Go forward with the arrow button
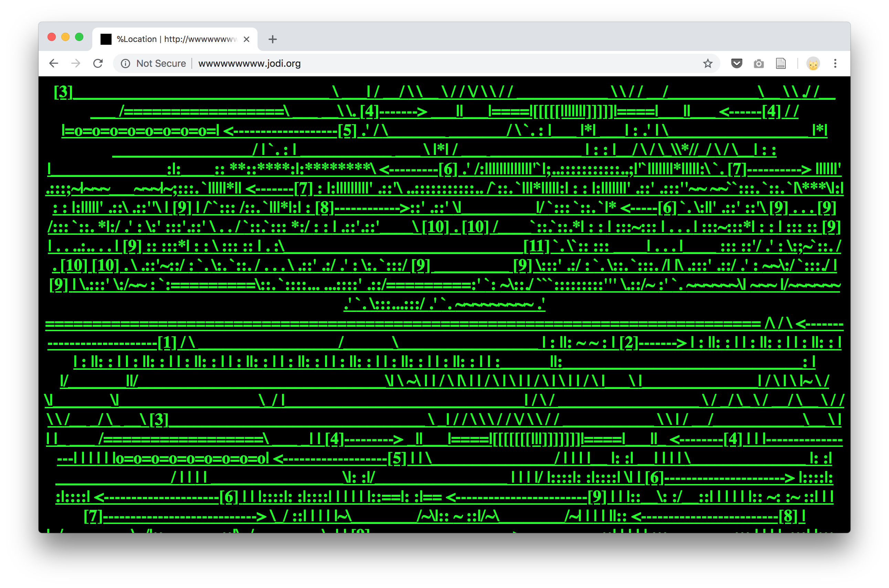The width and height of the screenshot is (889, 588). 76,63
